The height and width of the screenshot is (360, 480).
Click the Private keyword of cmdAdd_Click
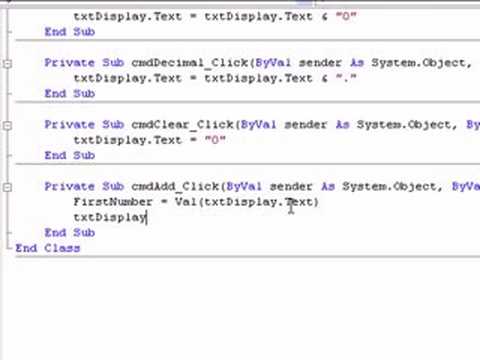click(x=70, y=187)
